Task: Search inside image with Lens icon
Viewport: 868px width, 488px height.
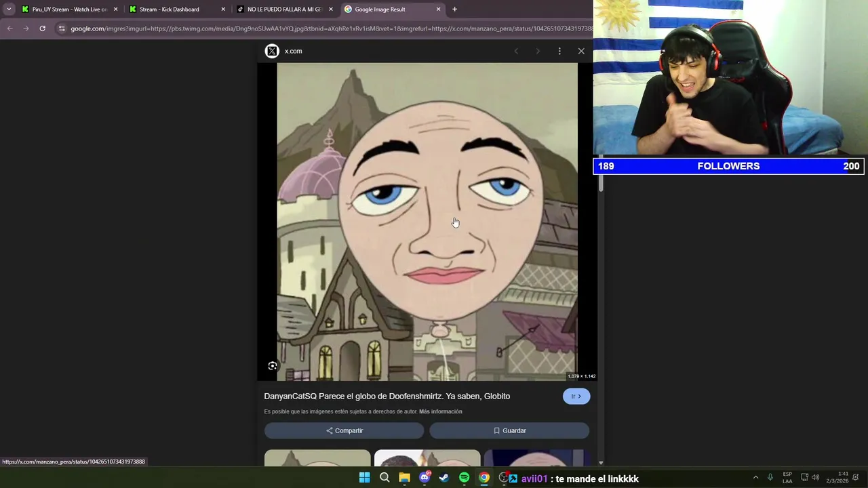Action: 273,366
